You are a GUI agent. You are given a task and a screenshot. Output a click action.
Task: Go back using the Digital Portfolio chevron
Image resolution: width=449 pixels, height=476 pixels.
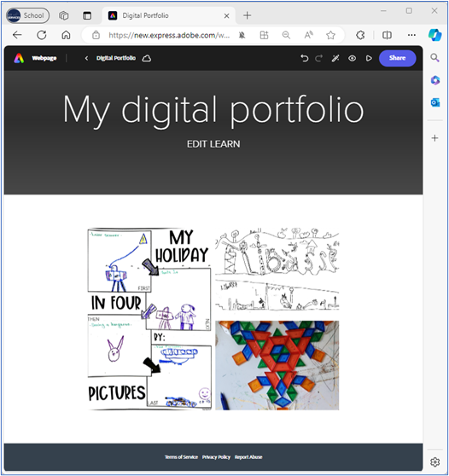coord(86,58)
